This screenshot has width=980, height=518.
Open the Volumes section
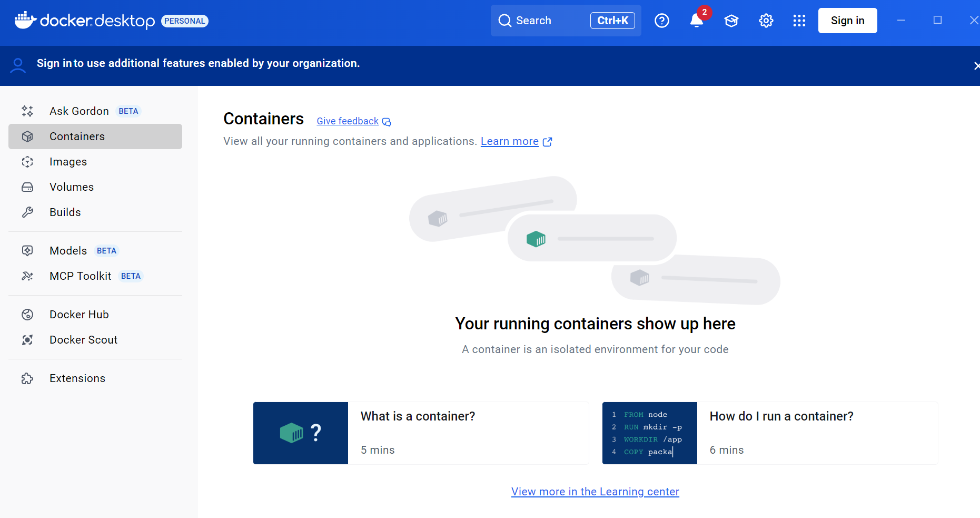click(x=95, y=187)
